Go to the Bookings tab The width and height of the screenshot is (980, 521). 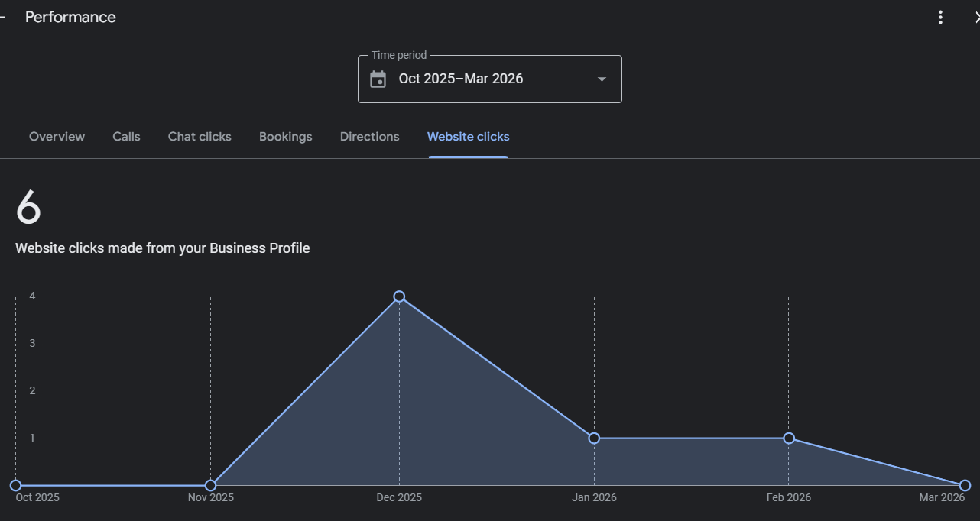click(285, 137)
